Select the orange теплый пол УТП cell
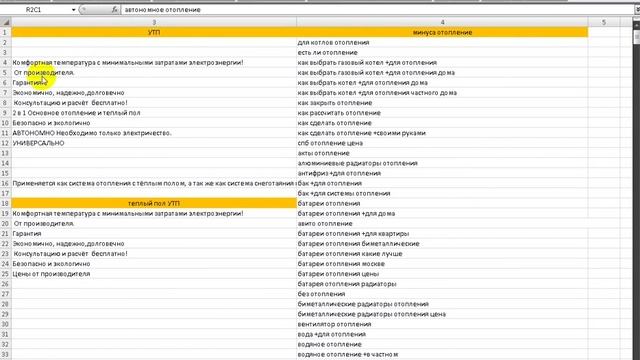 154,203
